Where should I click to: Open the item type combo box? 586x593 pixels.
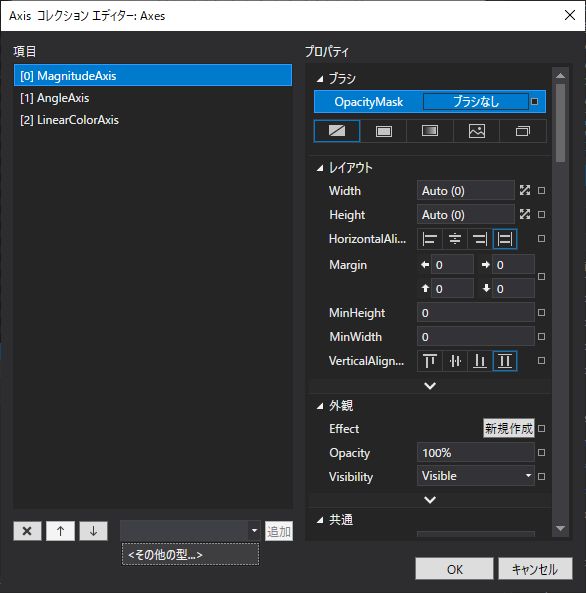point(190,531)
